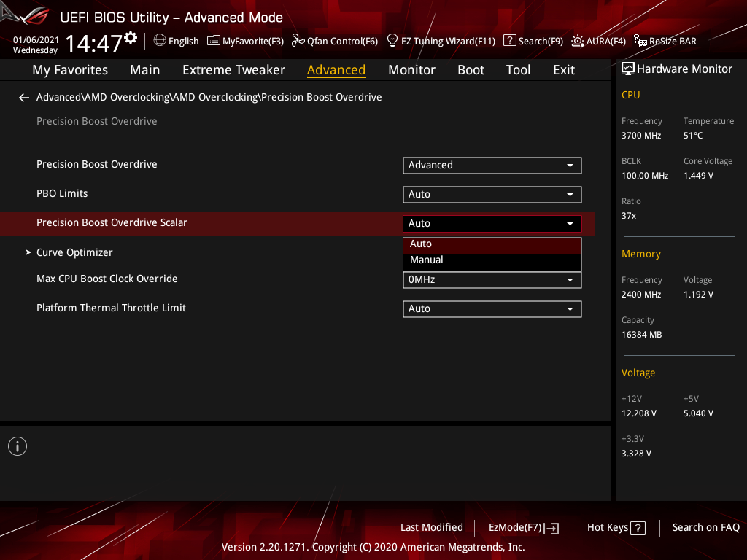Select Manual option in Scalar list
This screenshot has width=747, height=560.
[492, 260]
